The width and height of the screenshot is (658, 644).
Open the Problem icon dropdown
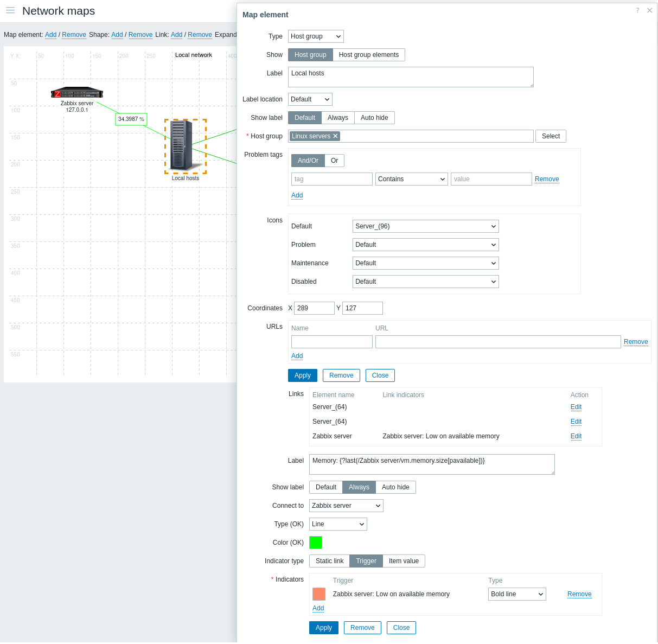426,245
